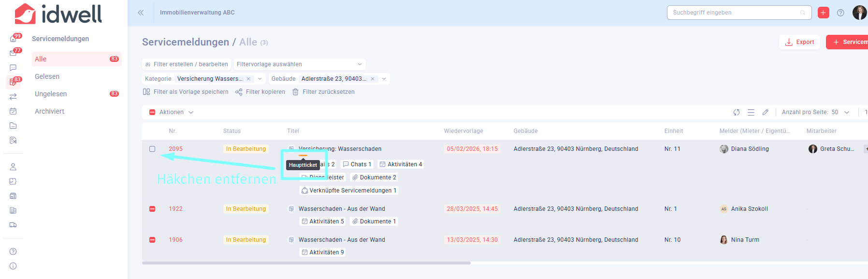Screen dimensions: 868x279
Task: Toggle the select-all checkbox beside Aktionen
Action: (152, 112)
